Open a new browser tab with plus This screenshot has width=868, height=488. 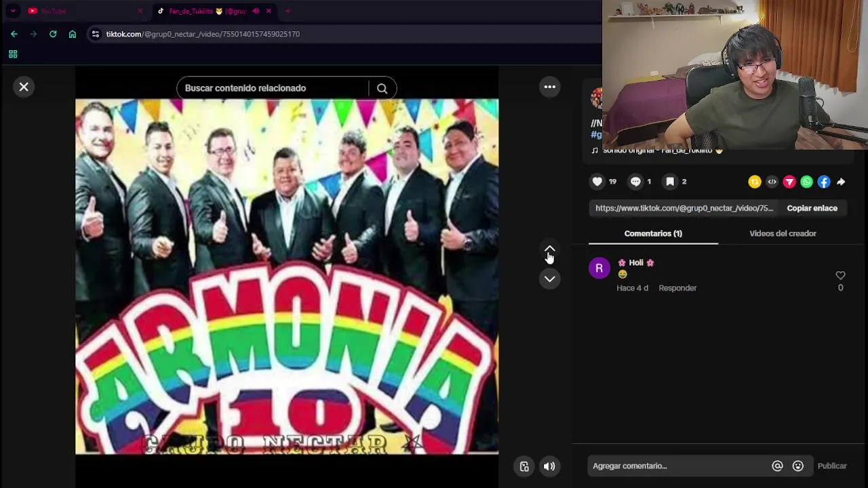tap(288, 11)
